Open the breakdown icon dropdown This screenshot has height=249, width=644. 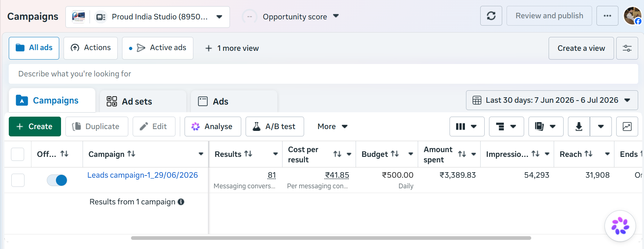coord(506,127)
